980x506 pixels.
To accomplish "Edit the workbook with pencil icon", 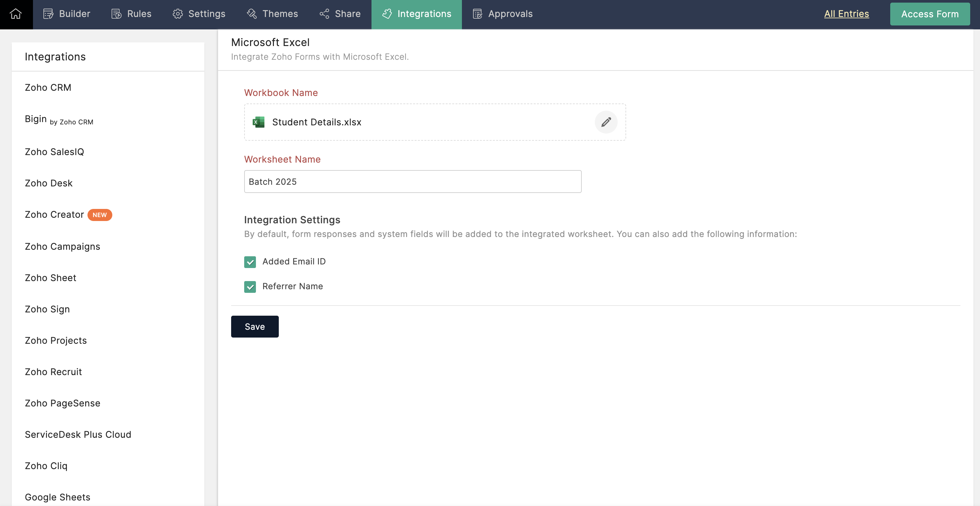I will point(606,122).
